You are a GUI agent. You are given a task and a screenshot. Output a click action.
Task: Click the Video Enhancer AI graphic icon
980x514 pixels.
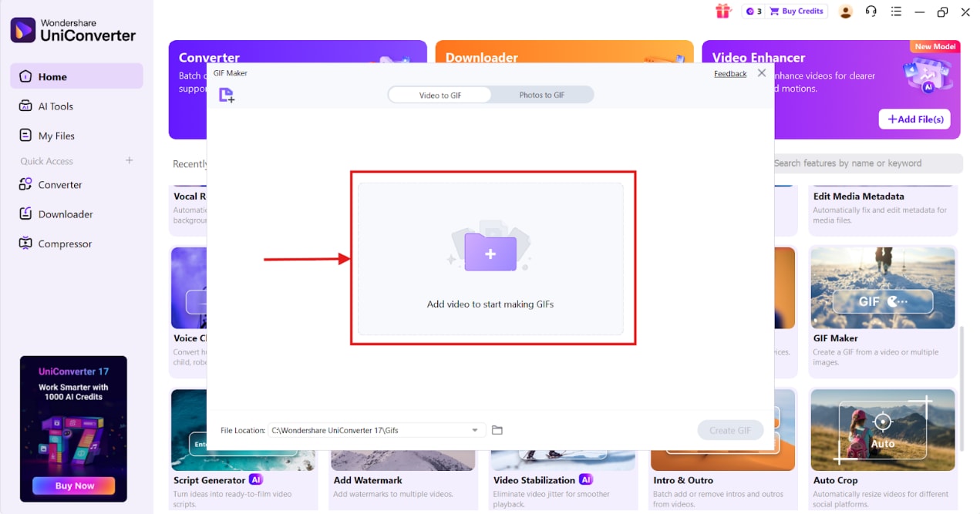tap(928, 76)
